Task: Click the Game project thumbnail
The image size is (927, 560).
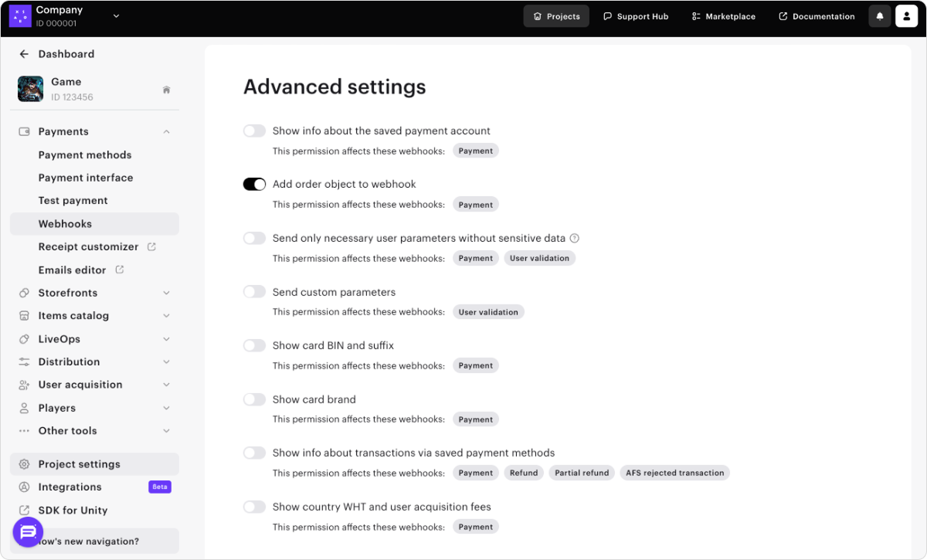Action: pyautogui.click(x=31, y=89)
